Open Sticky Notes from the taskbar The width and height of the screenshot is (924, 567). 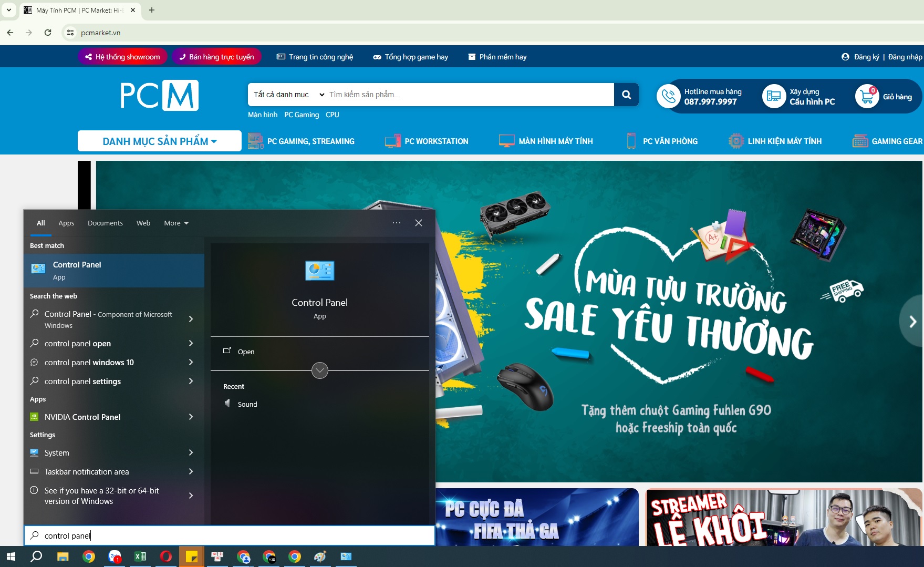[x=192, y=556]
